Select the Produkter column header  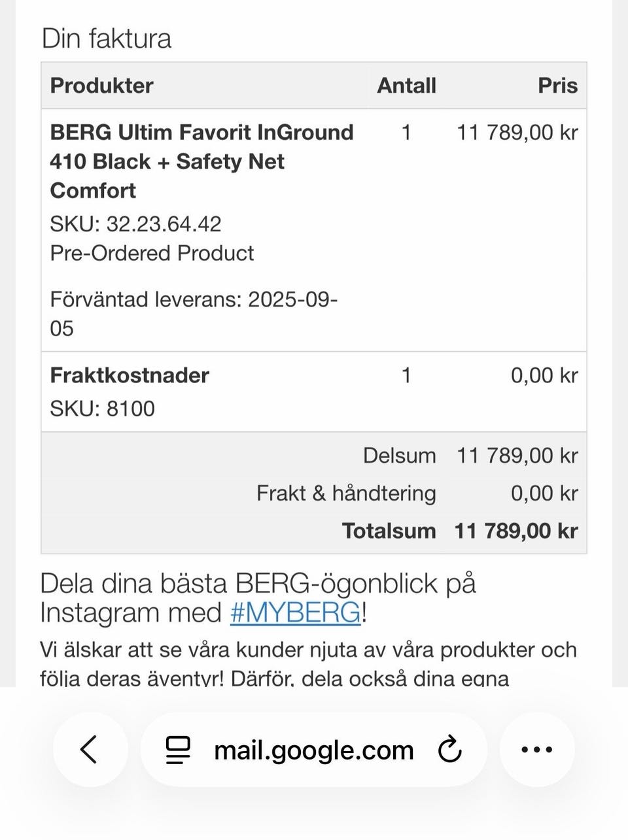(x=101, y=86)
